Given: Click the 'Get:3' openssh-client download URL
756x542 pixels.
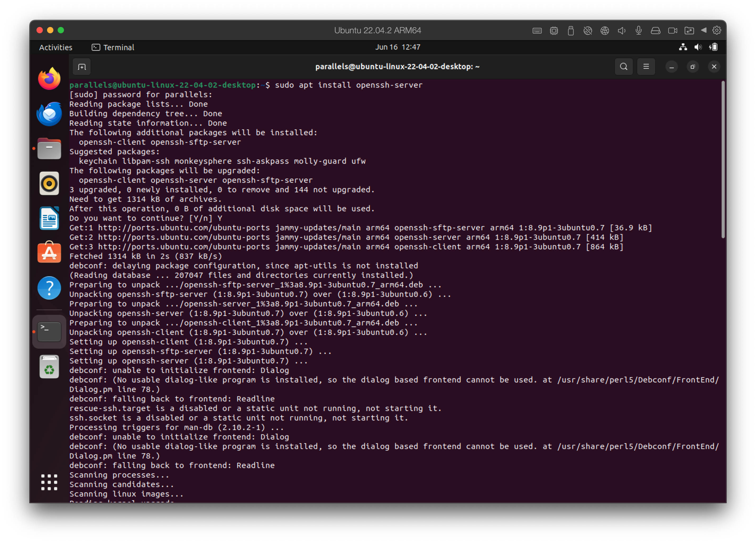Looking at the screenshot, I should point(184,247).
